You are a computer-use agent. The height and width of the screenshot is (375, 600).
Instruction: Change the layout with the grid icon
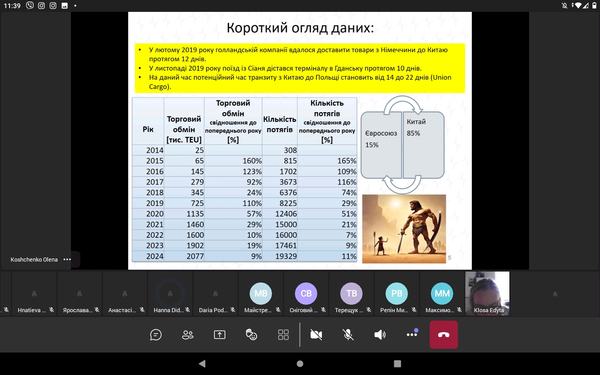click(x=283, y=335)
